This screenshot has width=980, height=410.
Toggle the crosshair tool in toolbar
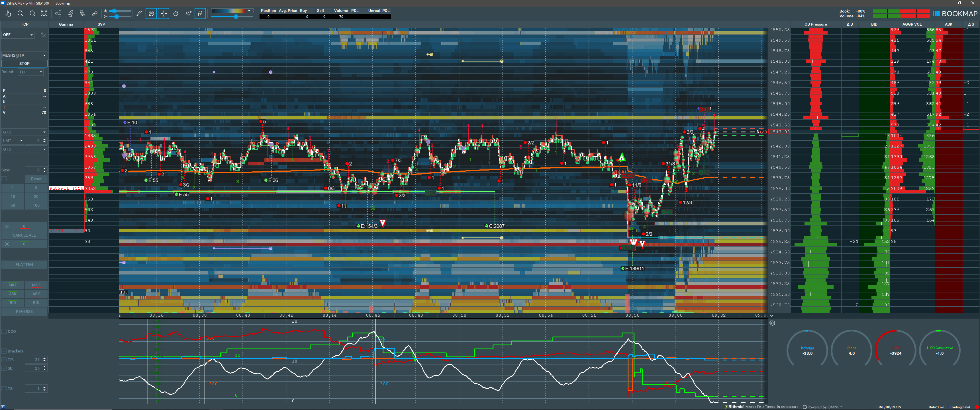click(164, 14)
